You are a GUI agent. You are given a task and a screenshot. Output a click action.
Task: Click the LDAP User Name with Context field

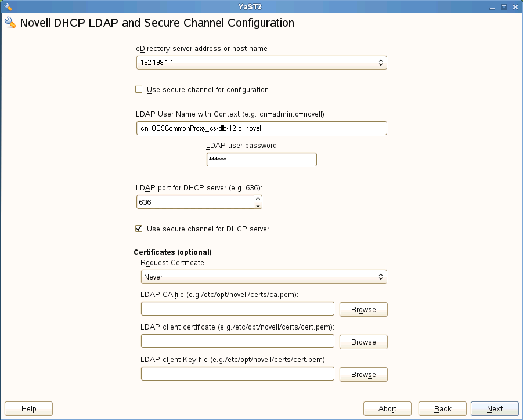(x=261, y=128)
